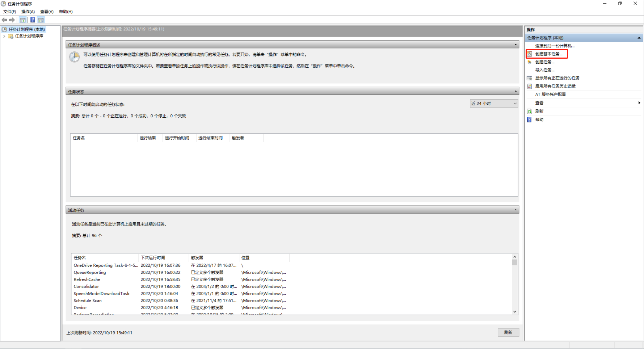Open the 查看(V) menu
Screen dimensions: 644x349
click(x=47, y=12)
